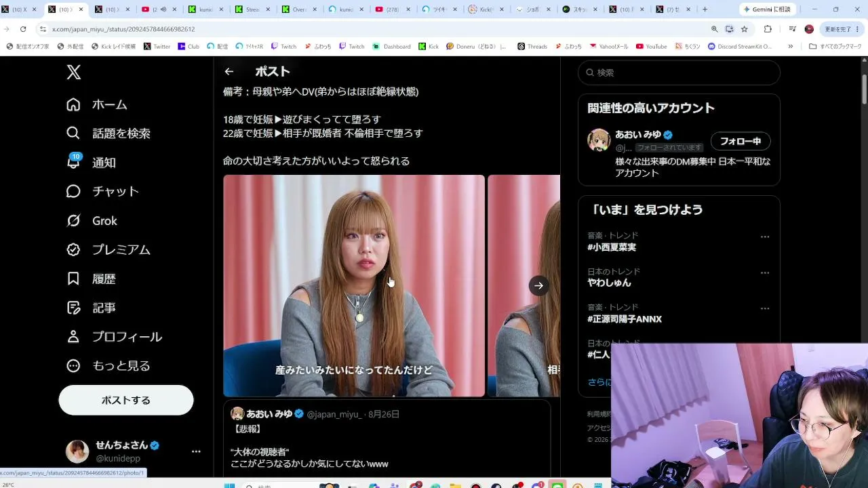This screenshot has height=488, width=868.
Task: Switch to the YouTube (278) tab
Action: click(x=392, y=9)
